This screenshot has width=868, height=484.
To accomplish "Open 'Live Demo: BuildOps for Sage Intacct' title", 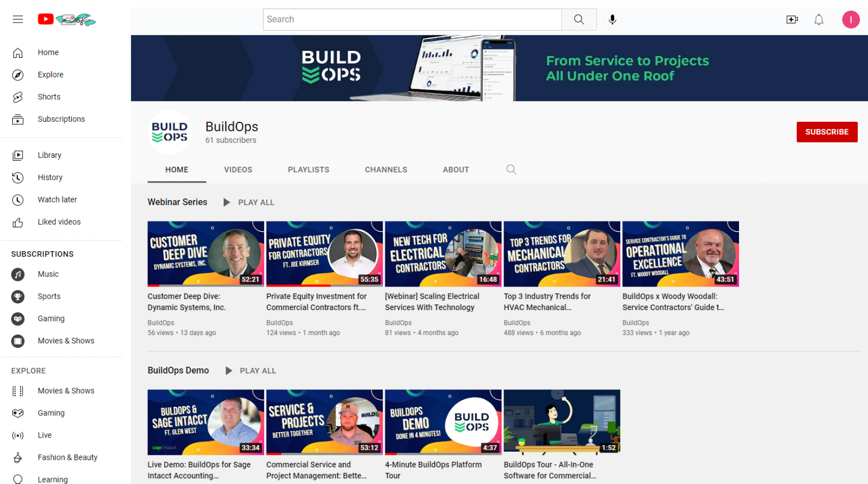I will tap(199, 470).
